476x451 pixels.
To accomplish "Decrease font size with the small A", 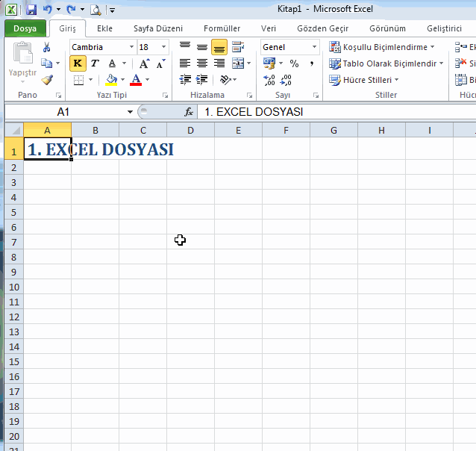I will point(161,63).
